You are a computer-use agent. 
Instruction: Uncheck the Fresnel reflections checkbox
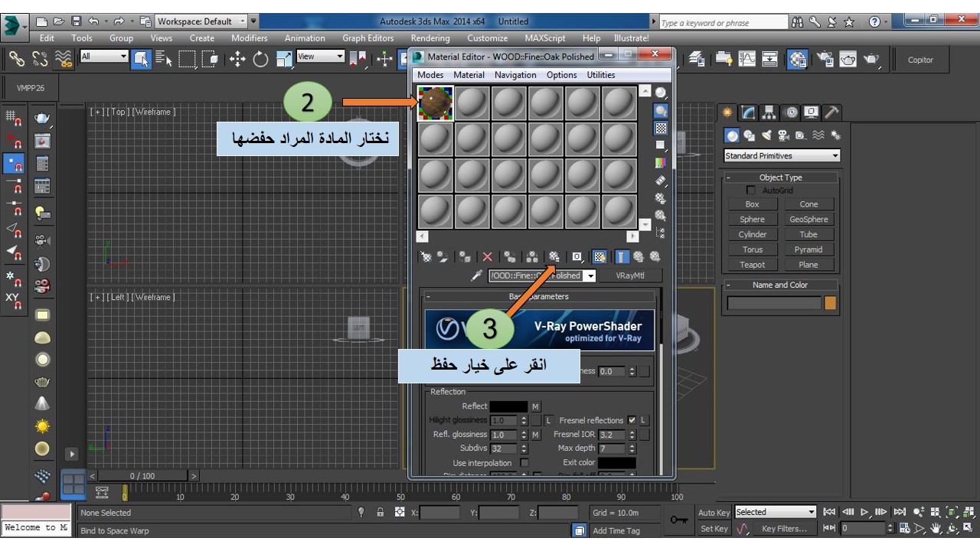tap(632, 420)
